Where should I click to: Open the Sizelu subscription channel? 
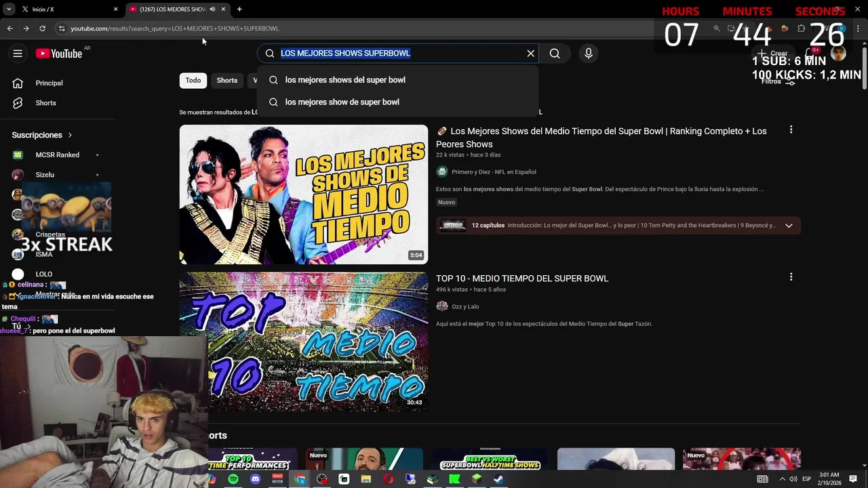pos(45,175)
